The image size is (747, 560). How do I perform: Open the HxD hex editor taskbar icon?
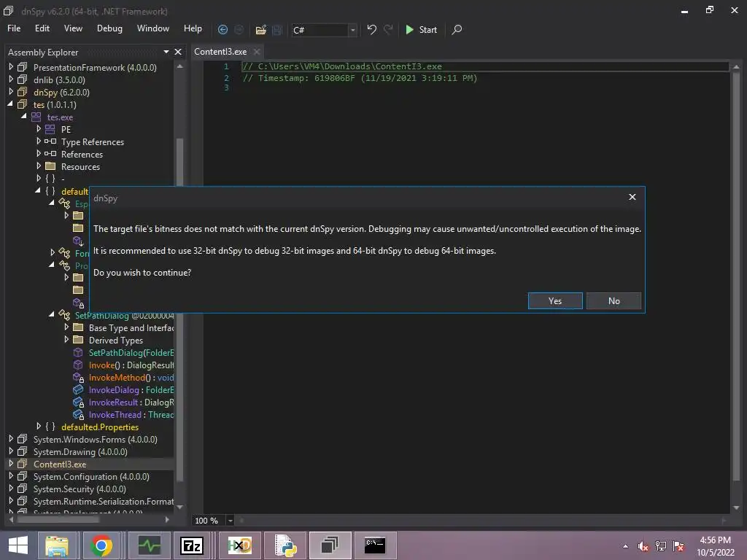click(x=239, y=545)
